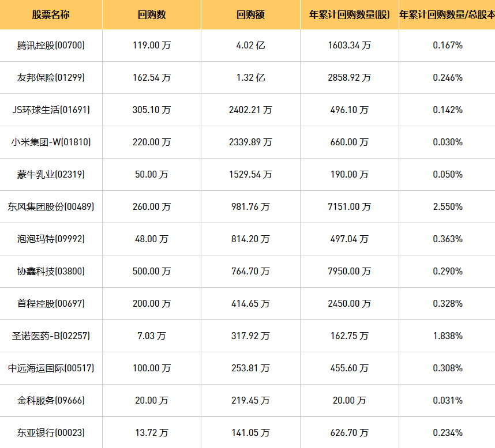Image resolution: width=495 pixels, height=448 pixels.
Task: Select the 2.550% ratio cell
Action: (x=447, y=206)
